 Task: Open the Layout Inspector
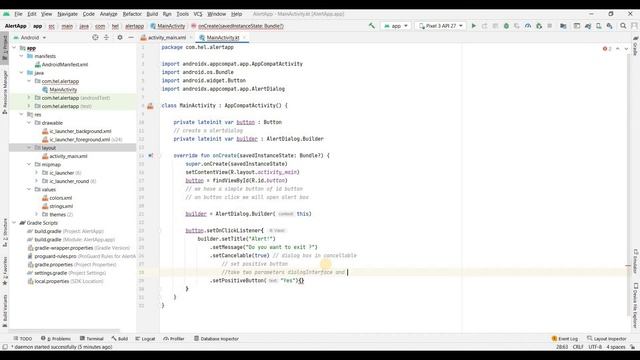[x=607, y=339]
